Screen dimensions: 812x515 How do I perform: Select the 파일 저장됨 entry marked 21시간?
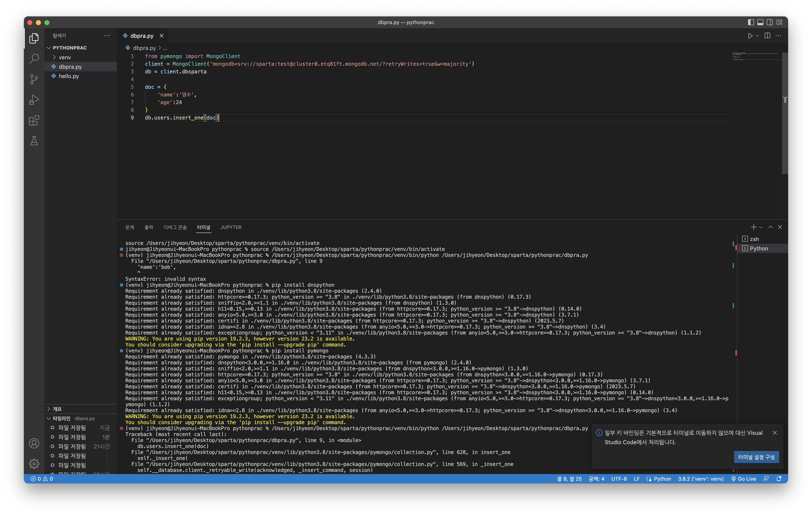click(80, 447)
